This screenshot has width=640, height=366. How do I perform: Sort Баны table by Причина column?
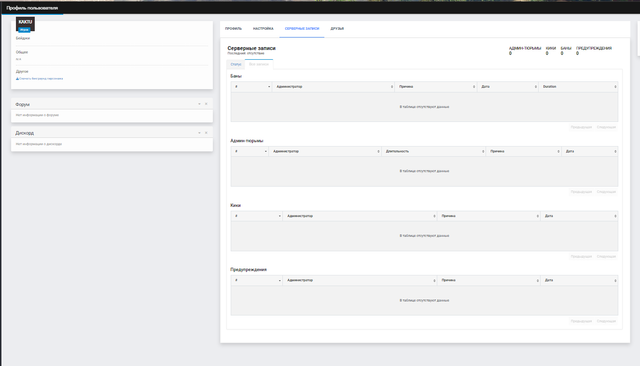436,87
